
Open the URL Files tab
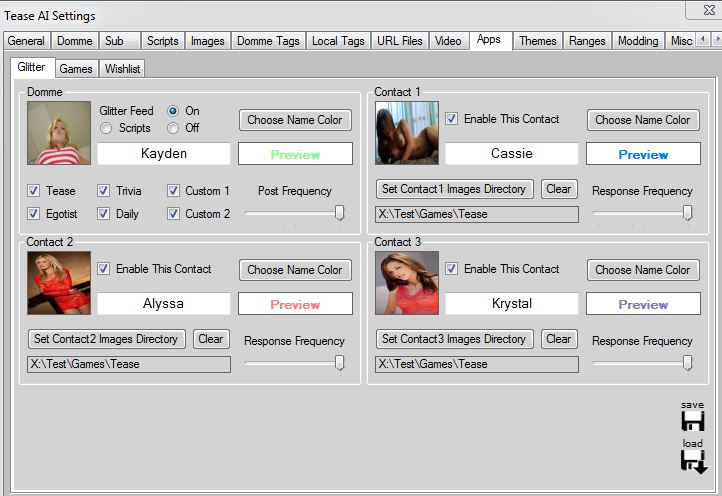coord(400,41)
